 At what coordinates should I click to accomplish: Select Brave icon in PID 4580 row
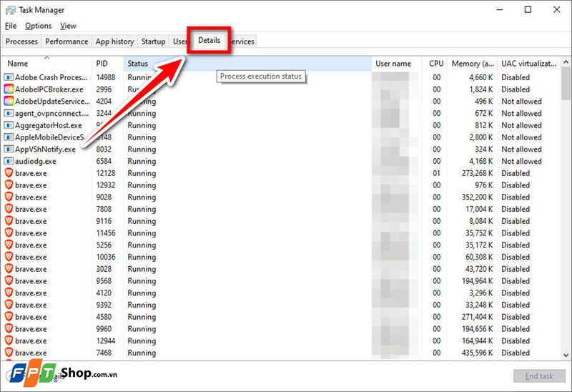pyautogui.click(x=9, y=317)
